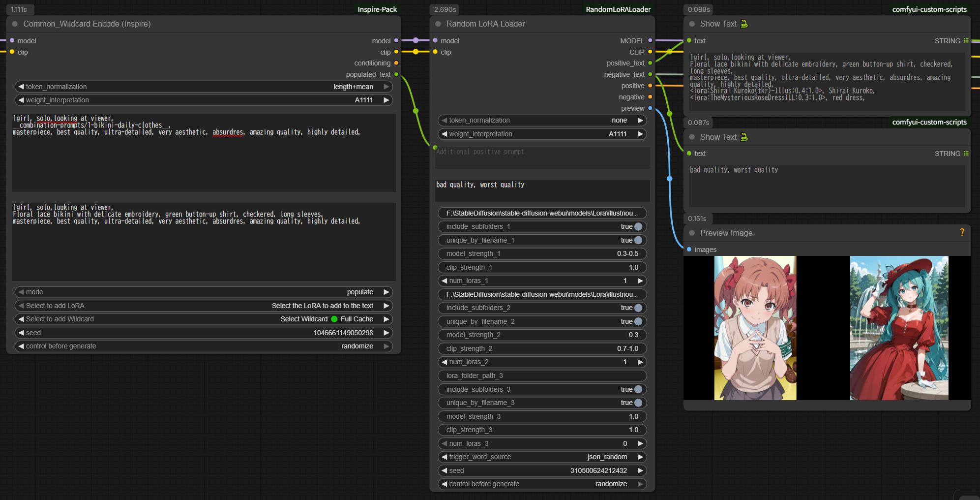Click the model_strength_2 value field

[542, 335]
